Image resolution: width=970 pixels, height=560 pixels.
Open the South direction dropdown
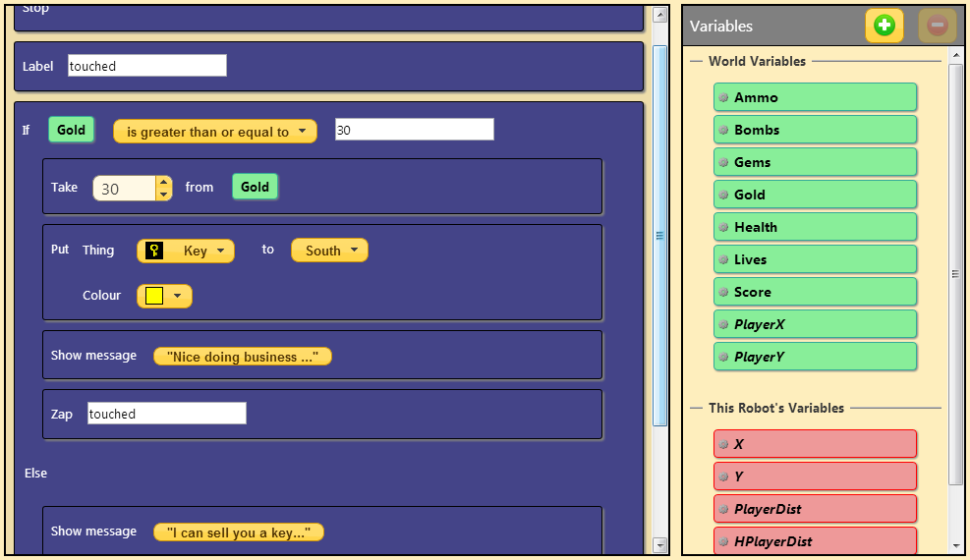[x=329, y=251]
